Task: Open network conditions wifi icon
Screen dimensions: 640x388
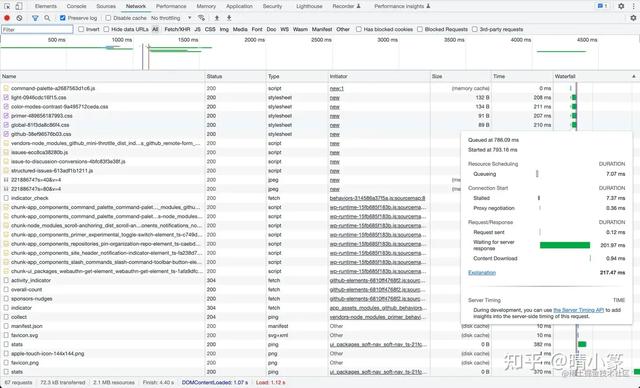Action: [201, 18]
